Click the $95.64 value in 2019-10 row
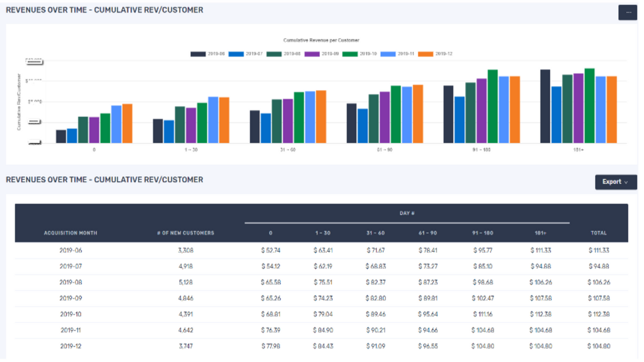 tap(428, 315)
